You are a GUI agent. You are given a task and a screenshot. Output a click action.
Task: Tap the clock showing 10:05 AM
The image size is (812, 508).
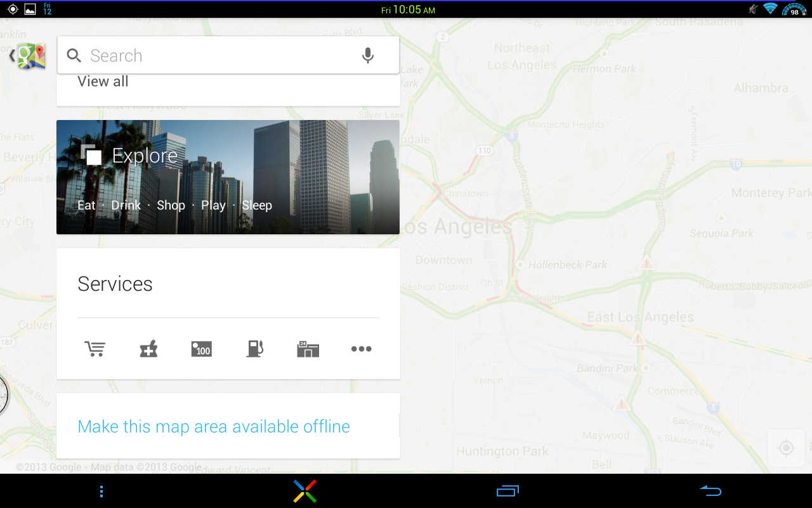pyautogui.click(x=408, y=10)
